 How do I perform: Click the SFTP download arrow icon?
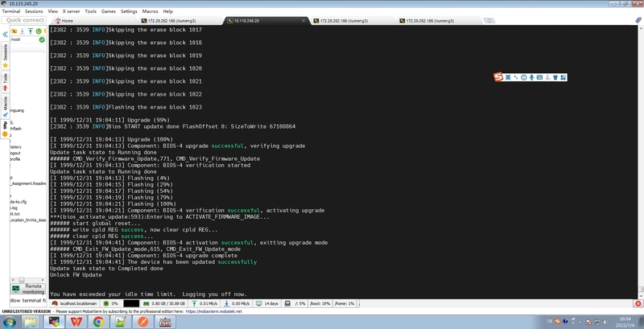coord(23,31)
